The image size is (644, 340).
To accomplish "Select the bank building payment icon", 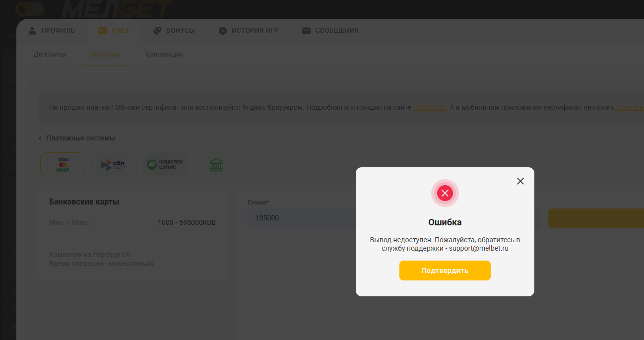I will tap(216, 165).
